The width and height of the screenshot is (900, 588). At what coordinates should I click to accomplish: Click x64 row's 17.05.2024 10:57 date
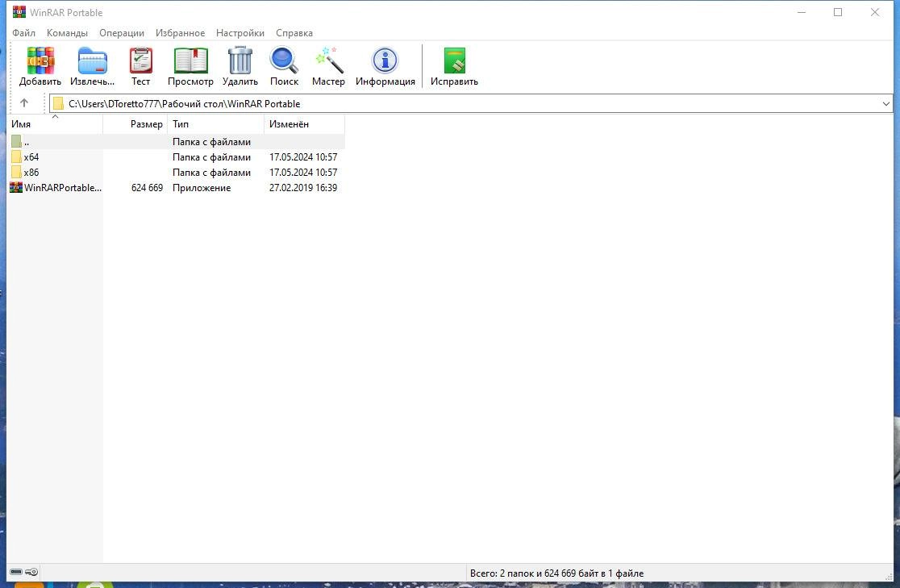tap(303, 156)
